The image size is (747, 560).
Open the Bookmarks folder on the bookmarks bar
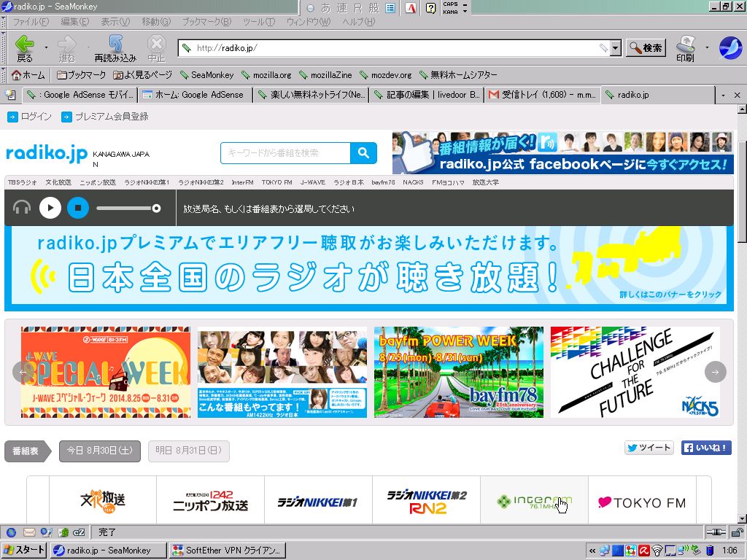point(81,75)
